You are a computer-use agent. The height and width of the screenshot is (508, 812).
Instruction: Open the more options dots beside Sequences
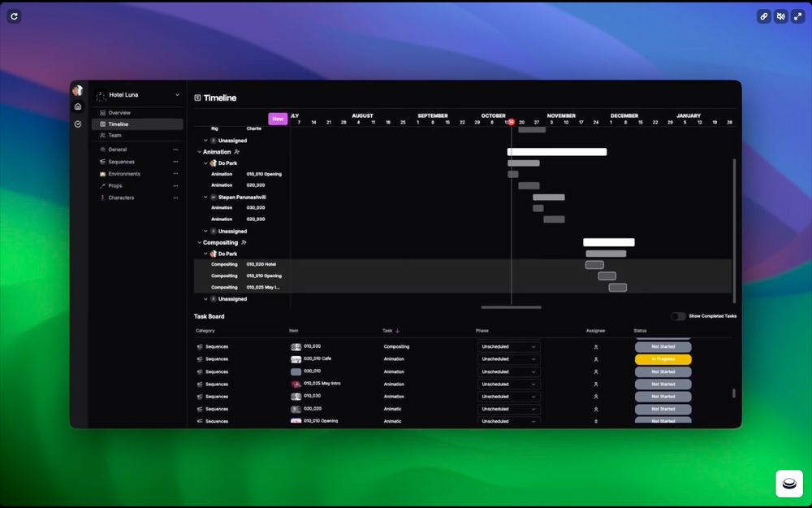(x=175, y=162)
